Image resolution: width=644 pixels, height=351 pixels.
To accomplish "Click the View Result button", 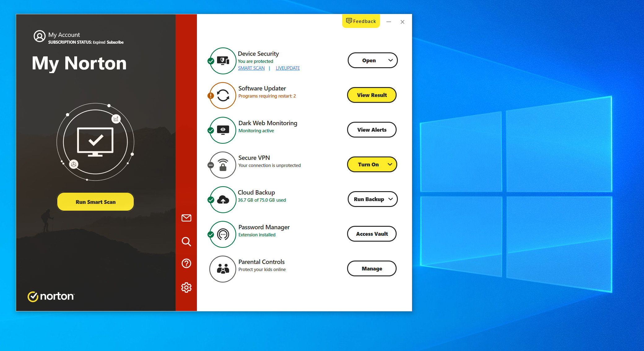I will tap(372, 95).
